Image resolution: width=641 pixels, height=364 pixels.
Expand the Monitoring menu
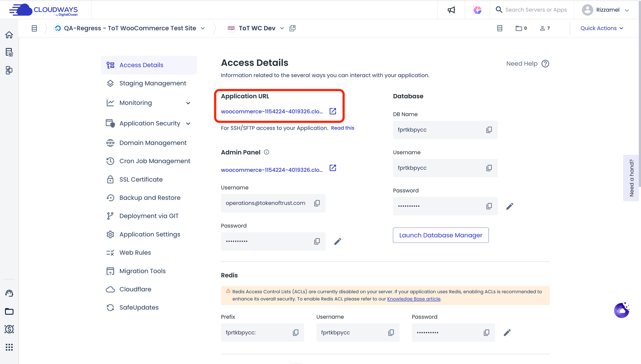188,103
